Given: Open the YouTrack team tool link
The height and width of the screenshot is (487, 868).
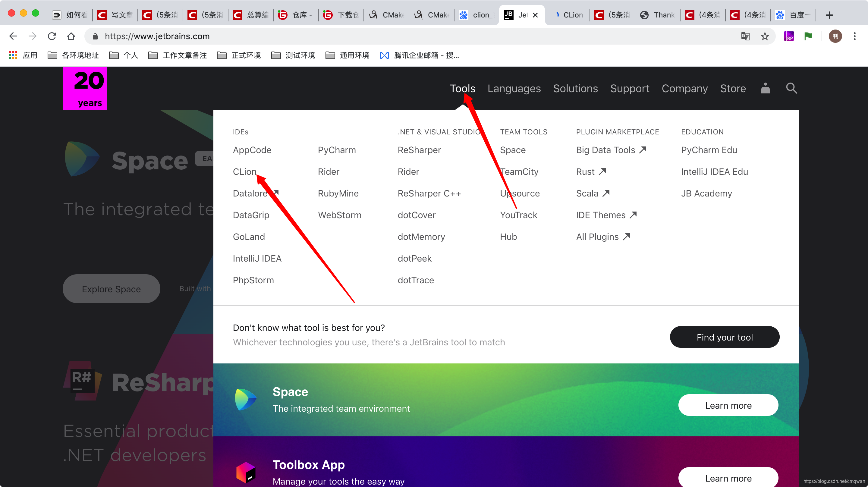Looking at the screenshot, I should click(518, 215).
